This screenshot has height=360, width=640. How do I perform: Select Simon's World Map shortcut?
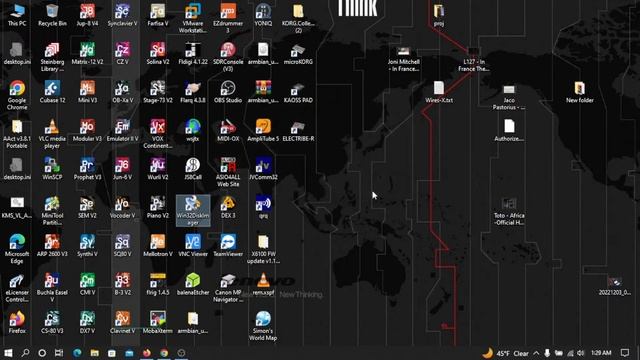[x=263, y=326]
